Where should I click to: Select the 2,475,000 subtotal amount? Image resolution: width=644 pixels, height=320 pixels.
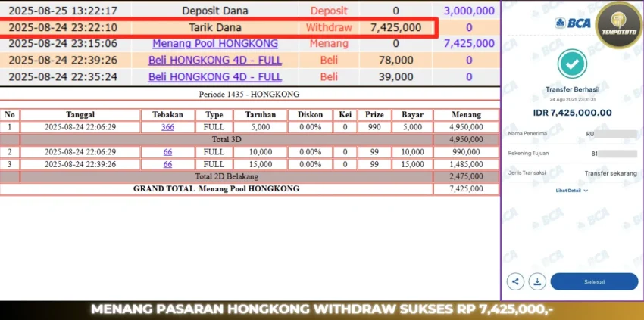[x=466, y=177]
